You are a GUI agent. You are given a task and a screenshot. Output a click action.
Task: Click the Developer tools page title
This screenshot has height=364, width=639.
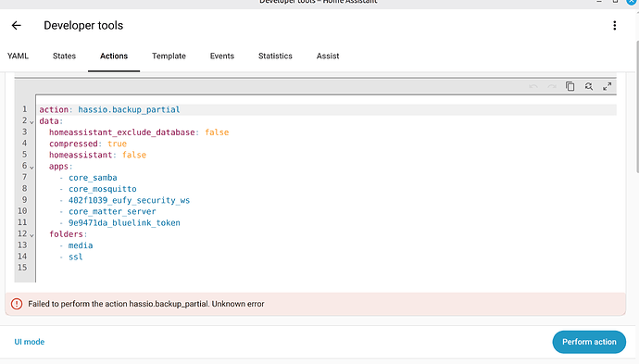(83, 26)
